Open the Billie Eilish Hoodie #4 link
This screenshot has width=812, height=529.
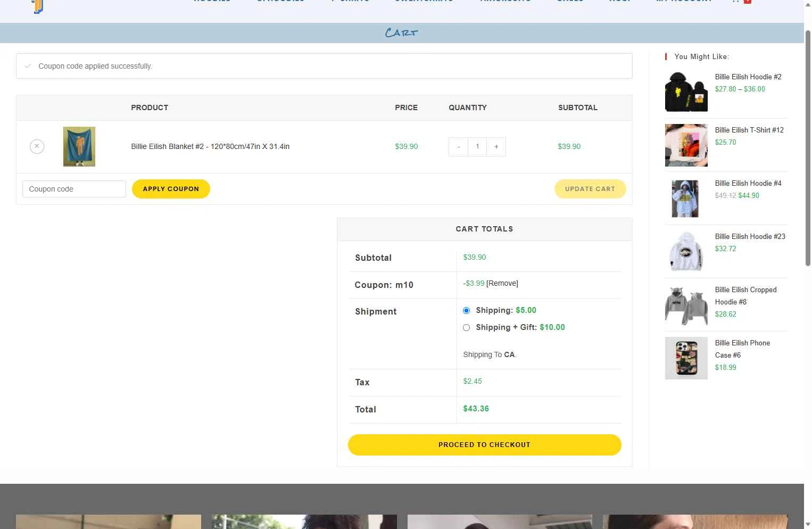coord(748,183)
